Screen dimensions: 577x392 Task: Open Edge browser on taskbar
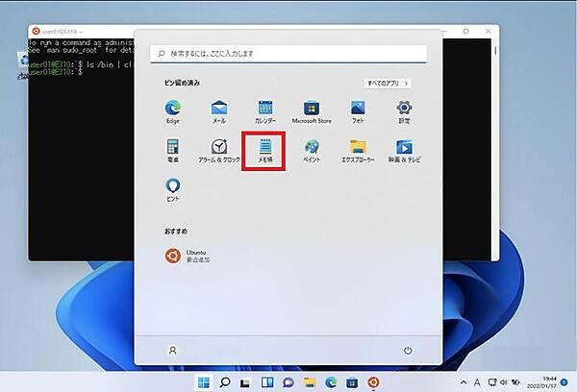[x=331, y=382]
